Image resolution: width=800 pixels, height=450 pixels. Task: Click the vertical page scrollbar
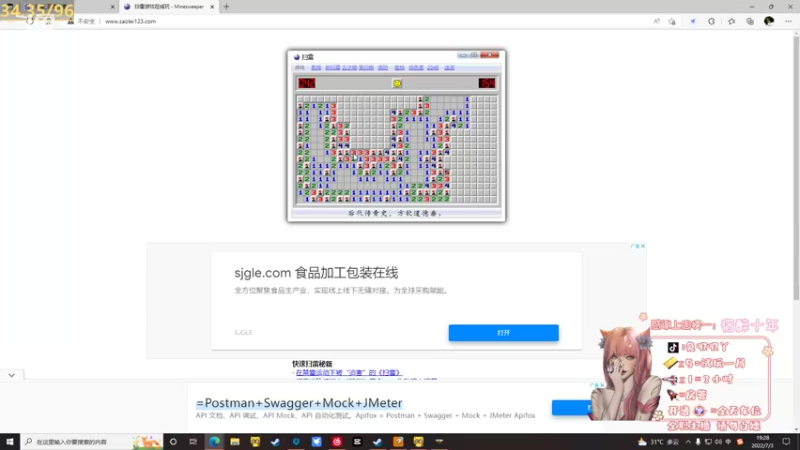click(796, 168)
